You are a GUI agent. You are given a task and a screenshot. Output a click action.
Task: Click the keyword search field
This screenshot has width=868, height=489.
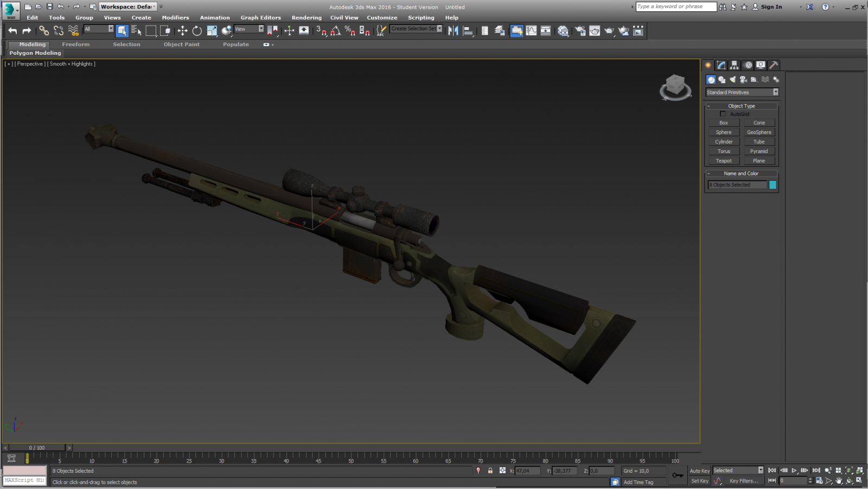coord(676,7)
